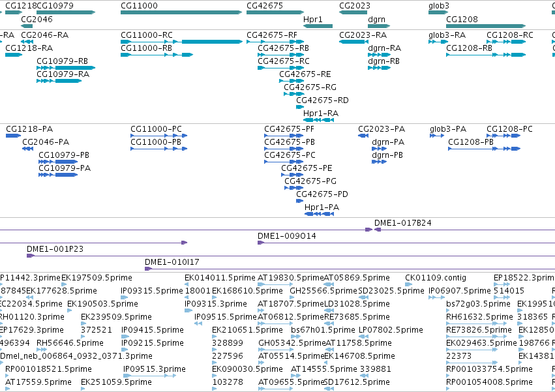Open the EK014011.5prime EST label

pos(220,278)
